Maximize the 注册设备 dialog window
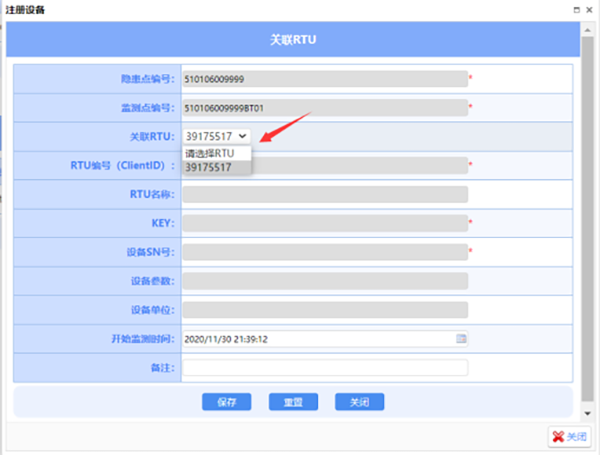Viewport: 600px width, 455px height. [577, 9]
